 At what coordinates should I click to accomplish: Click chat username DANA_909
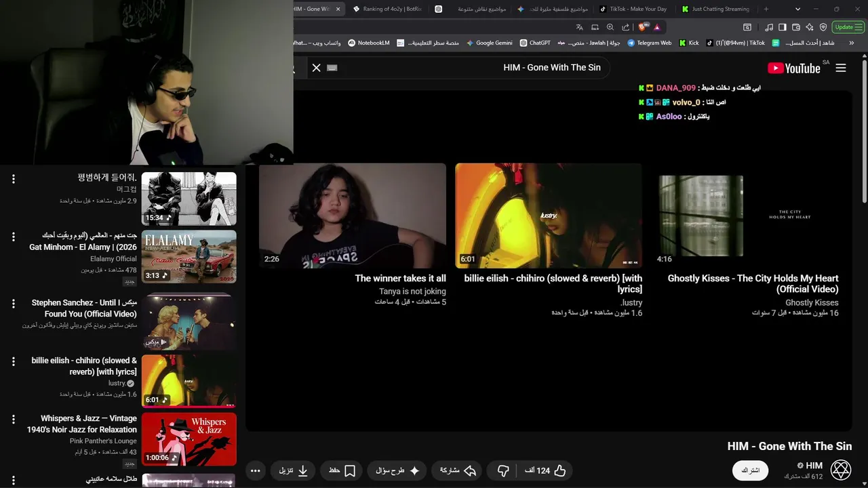pyautogui.click(x=675, y=88)
